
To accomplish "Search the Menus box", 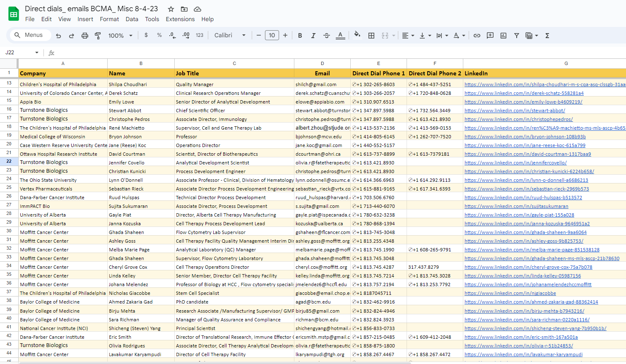I will point(30,35).
